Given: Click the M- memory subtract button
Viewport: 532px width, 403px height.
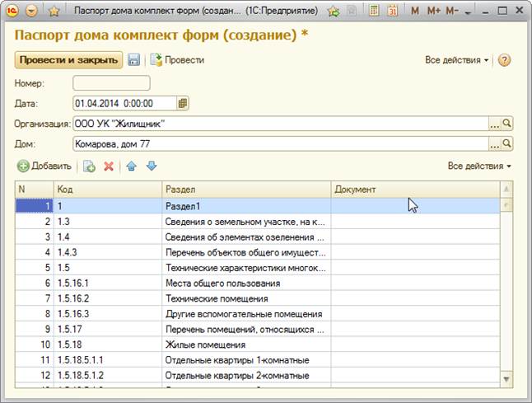Looking at the screenshot, I should [452, 11].
